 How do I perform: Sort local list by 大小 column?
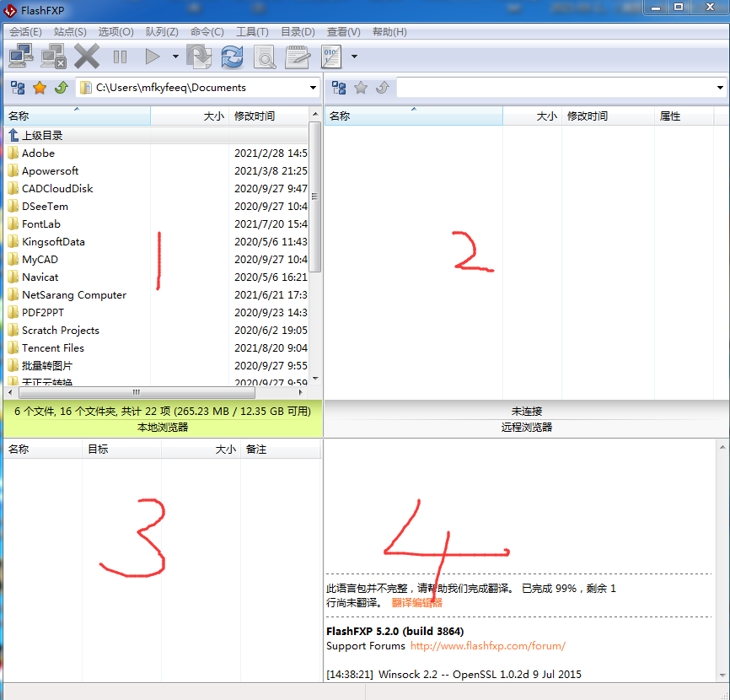tap(190, 116)
